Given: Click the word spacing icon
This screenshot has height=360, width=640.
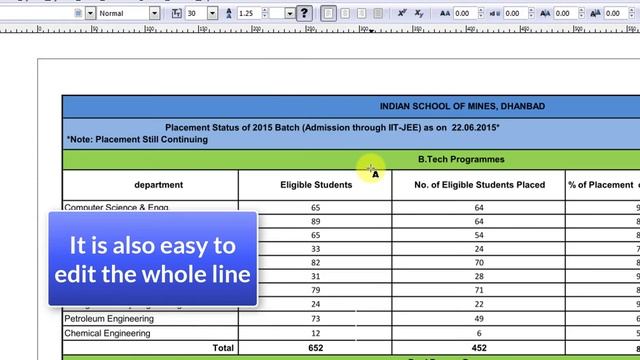Looking at the screenshot, I should [495, 13].
